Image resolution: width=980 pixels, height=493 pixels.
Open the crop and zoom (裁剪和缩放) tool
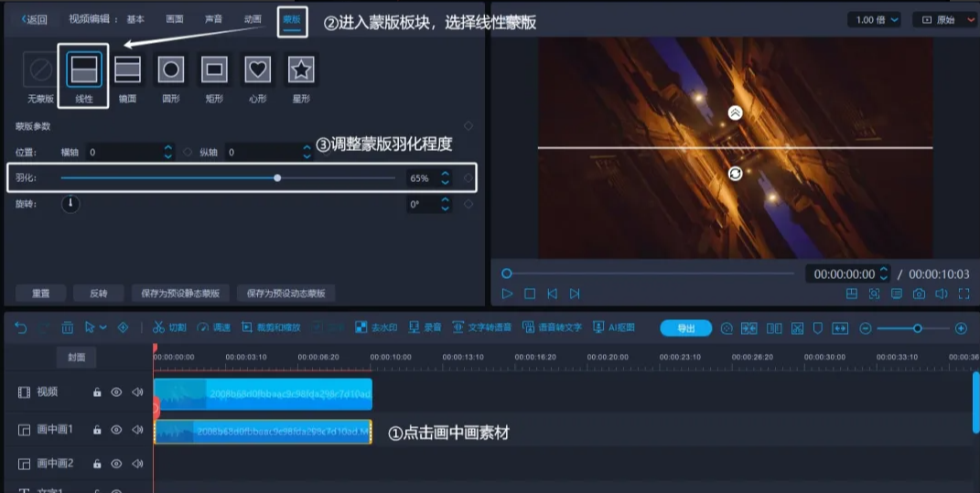coord(271,327)
